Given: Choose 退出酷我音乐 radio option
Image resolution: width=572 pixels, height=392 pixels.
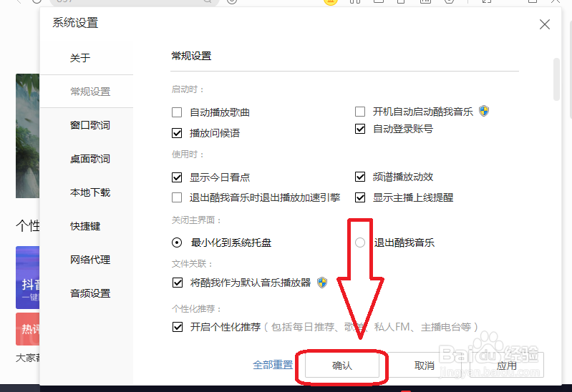Looking at the screenshot, I should 360,242.
